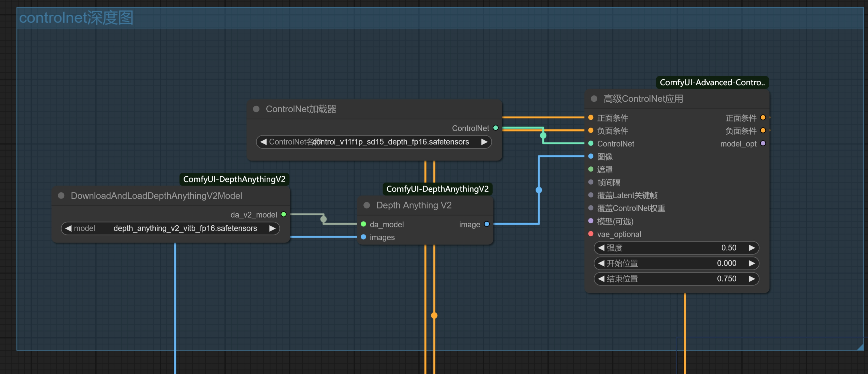Click the model_opt output socket
The image size is (868, 374).
(x=763, y=143)
